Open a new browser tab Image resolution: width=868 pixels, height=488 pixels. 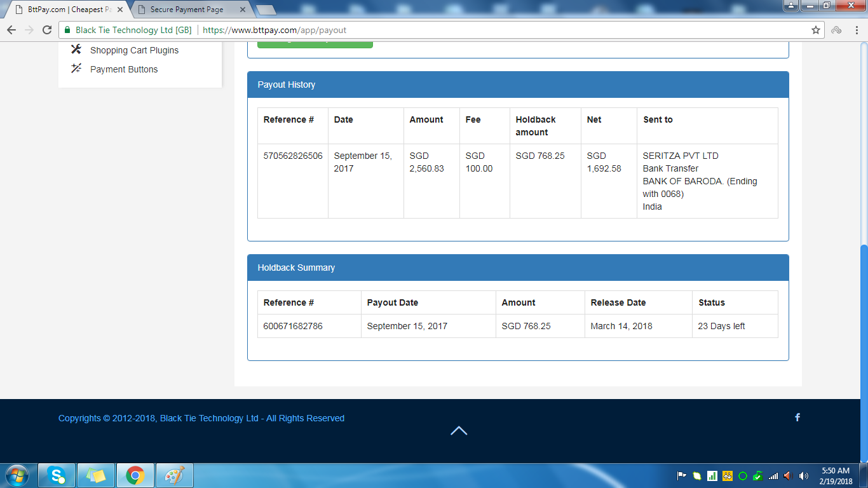[x=266, y=10]
